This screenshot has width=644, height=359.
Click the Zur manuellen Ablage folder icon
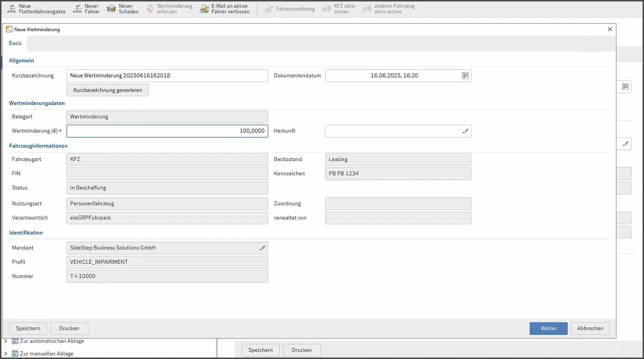15,354
